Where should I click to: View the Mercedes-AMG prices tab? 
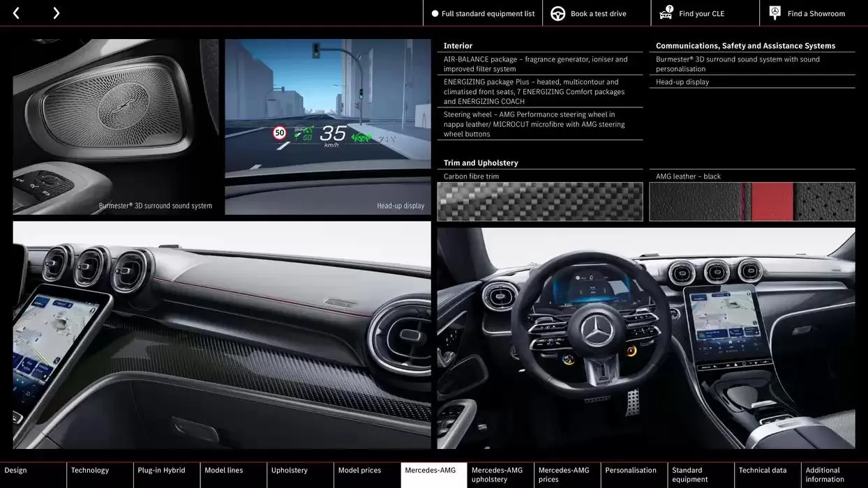[x=565, y=474]
